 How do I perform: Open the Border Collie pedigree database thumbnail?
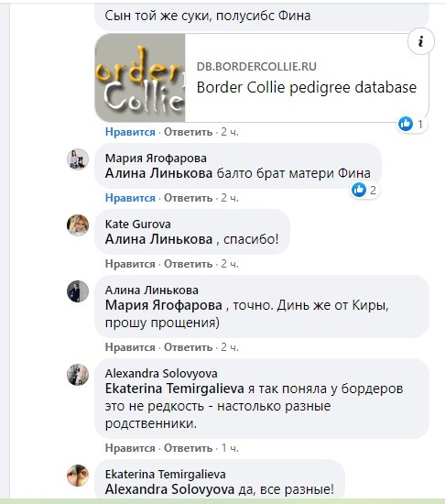[140, 78]
